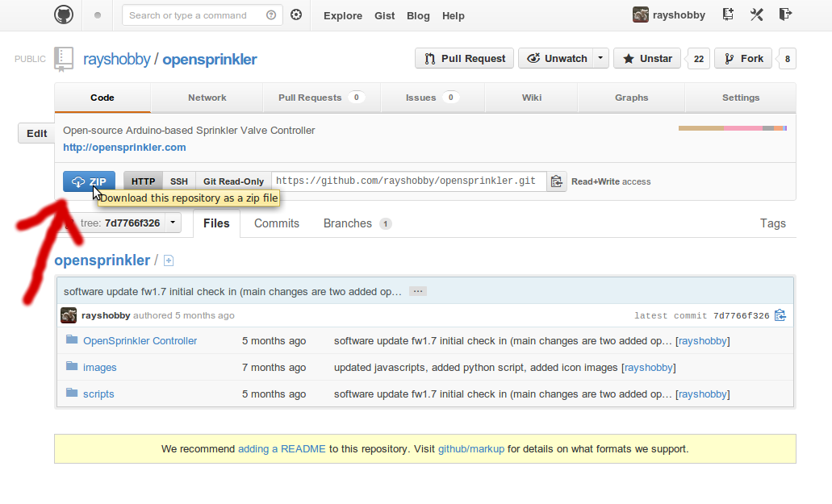This screenshot has width=832, height=504.
Task: Click the adding a README link
Action: click(x=282, y=449)
